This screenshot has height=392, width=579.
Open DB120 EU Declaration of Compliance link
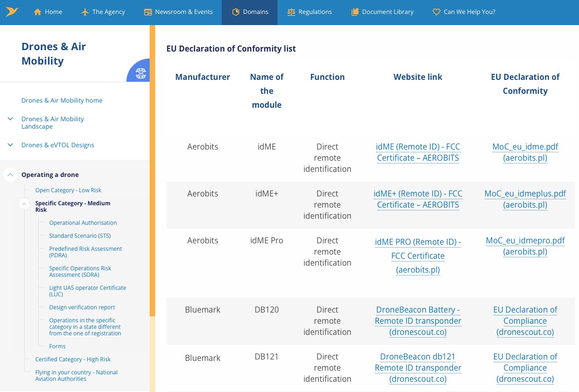tap(525, 321)
